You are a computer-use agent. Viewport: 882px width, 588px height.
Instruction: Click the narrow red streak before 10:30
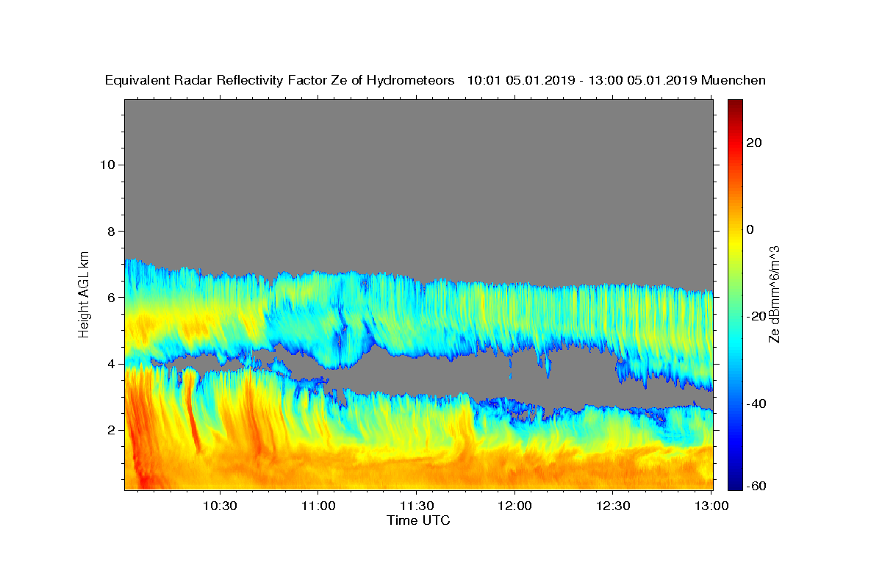point(193,412)
